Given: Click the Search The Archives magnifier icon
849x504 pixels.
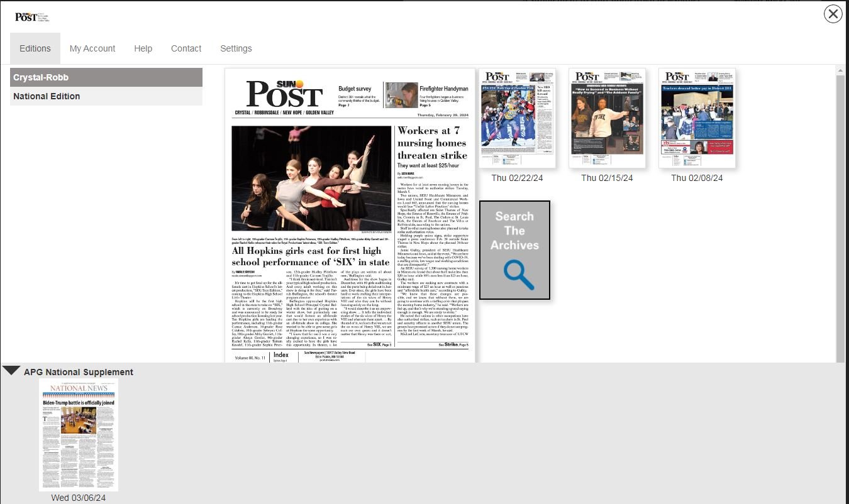Looking at the screenshot, I should (518, 275).
